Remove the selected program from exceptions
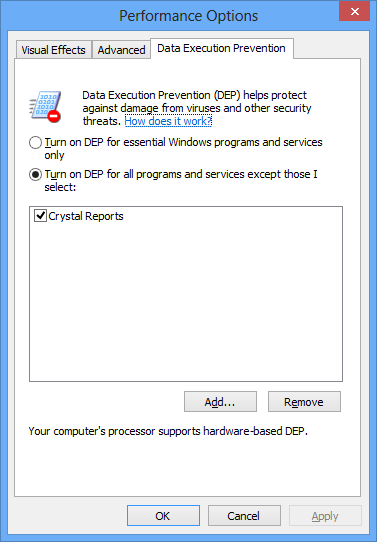This screenshot has width=377, height=542. click(x=304, y=402)
